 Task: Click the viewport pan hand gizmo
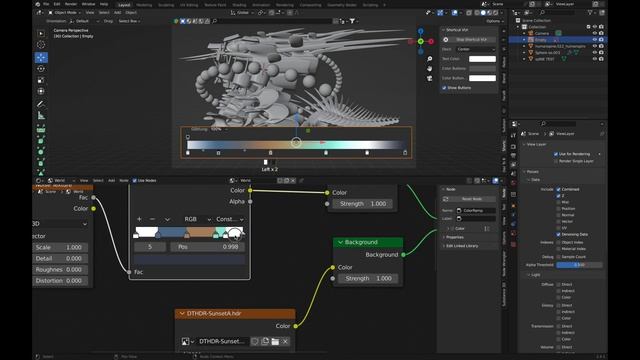click(x=429, y=69)
